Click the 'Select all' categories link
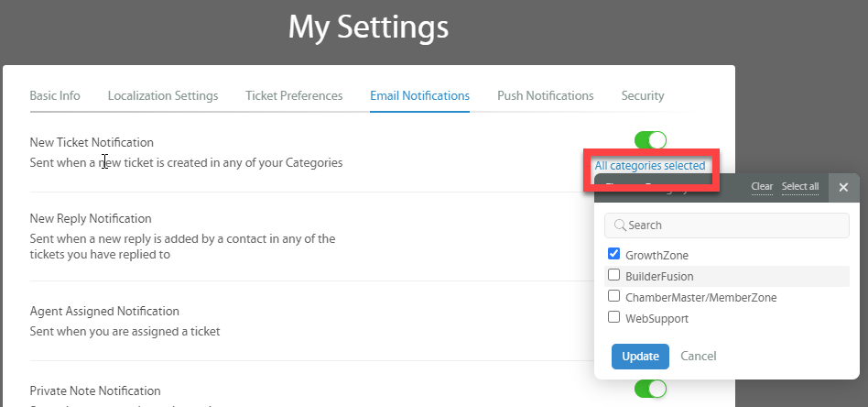 (x=800, y=187)
